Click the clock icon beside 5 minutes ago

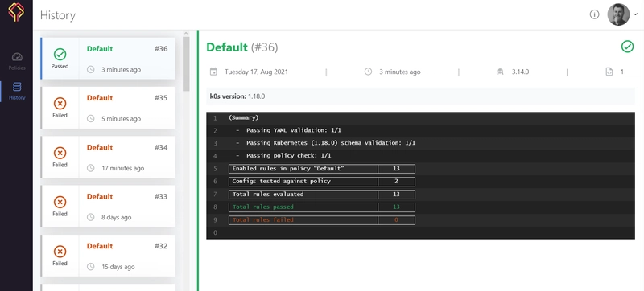[x=91, y=119]
